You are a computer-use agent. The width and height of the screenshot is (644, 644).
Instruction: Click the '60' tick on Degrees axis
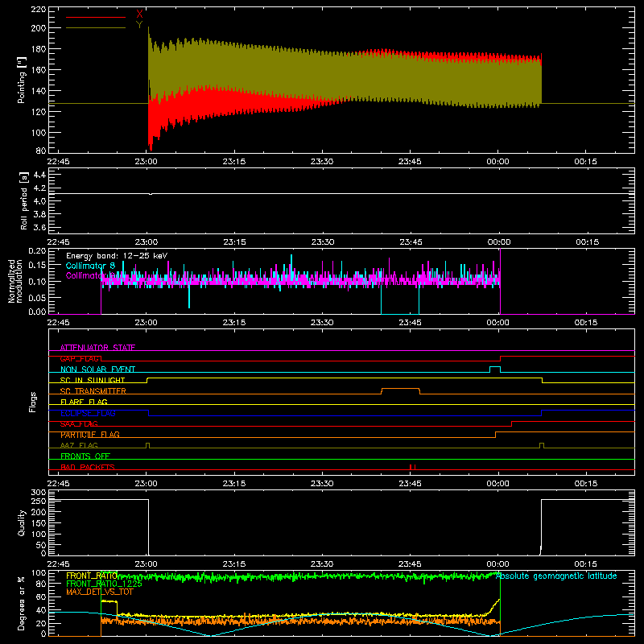42,597
